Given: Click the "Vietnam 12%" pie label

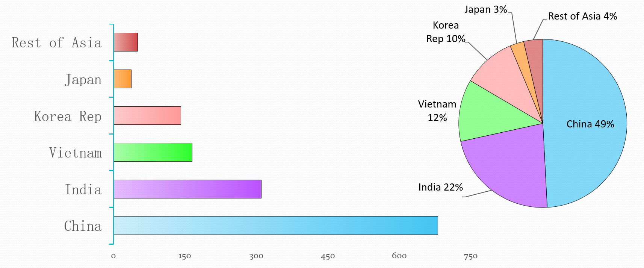Looking at the screenshot, I should click(x=437, y=111).
